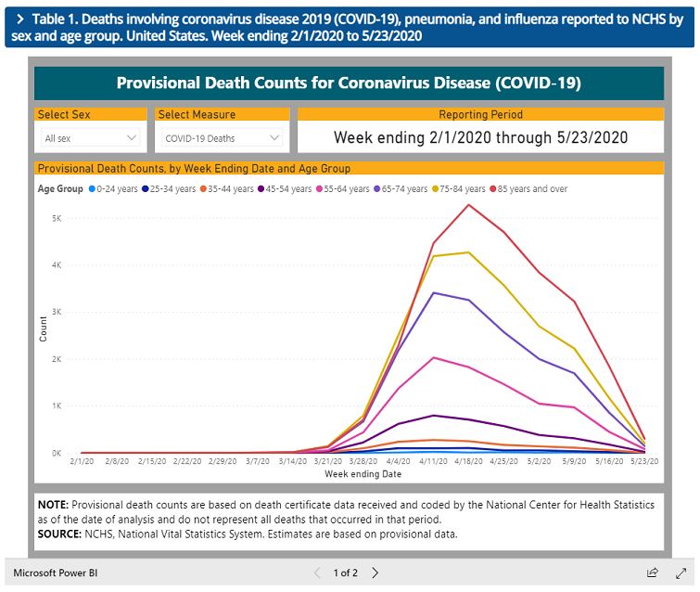Screen dimensions: 700x592
Task: Click the 0-24 years legend dot
Action: (x=92, y=189)
